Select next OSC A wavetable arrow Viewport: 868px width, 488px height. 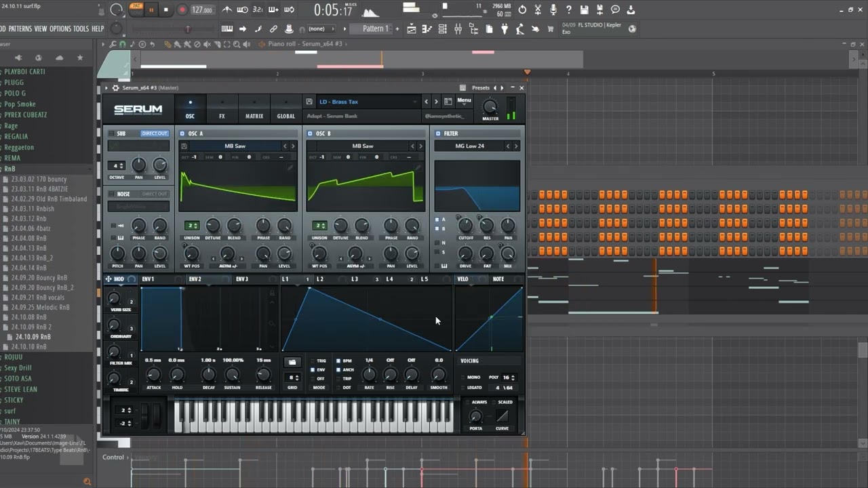(x=293, y=146)
